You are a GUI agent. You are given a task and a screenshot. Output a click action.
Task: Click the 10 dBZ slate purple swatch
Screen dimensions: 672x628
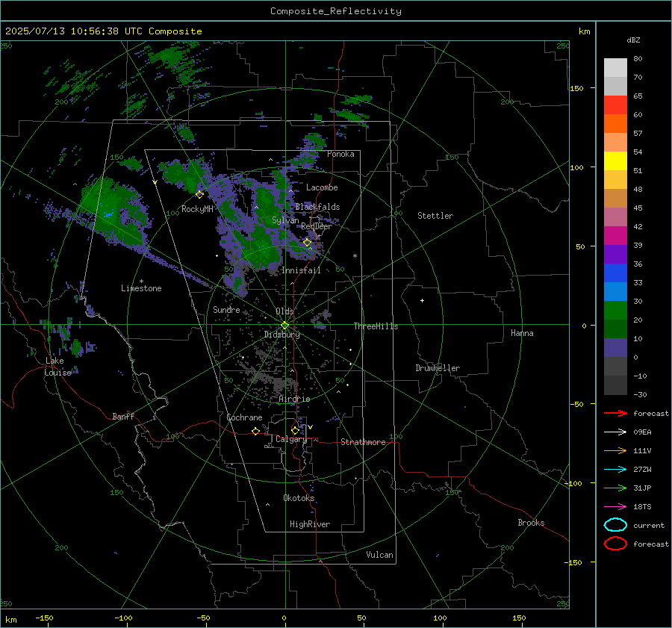point(615,347)
